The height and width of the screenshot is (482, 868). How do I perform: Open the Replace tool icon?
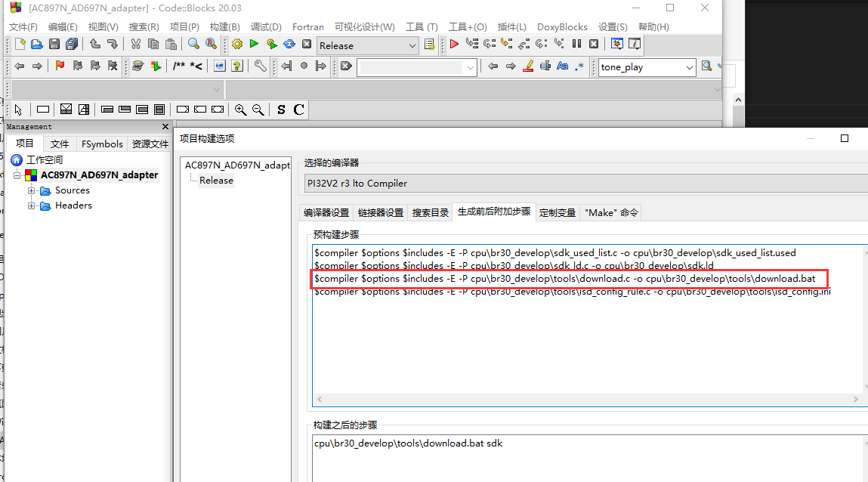pos(211,45)
